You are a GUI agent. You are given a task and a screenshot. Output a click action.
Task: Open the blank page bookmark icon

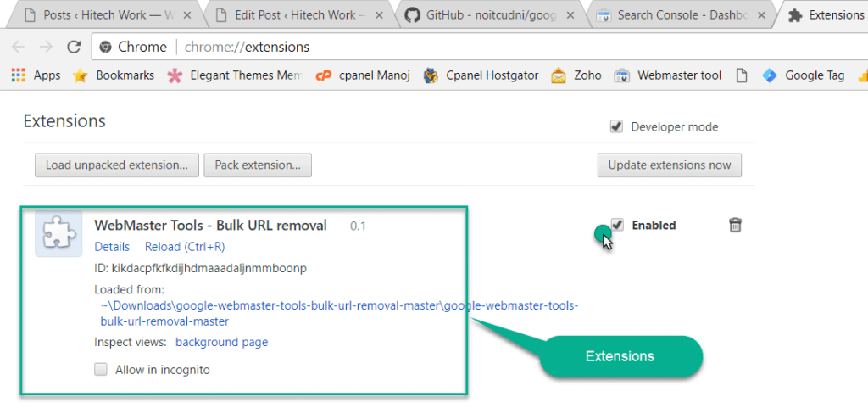(x=742, y=75)
